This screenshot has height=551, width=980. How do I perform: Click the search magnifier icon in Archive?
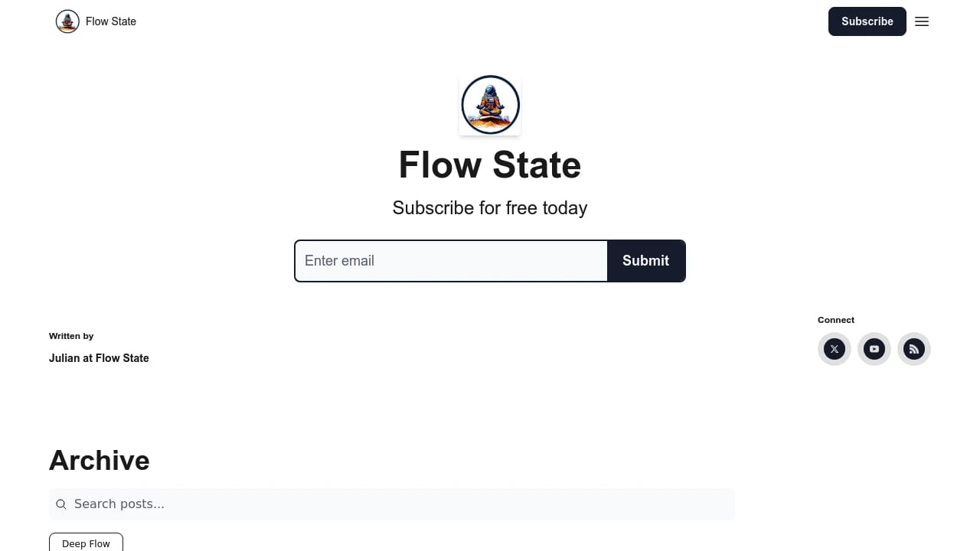61,504
